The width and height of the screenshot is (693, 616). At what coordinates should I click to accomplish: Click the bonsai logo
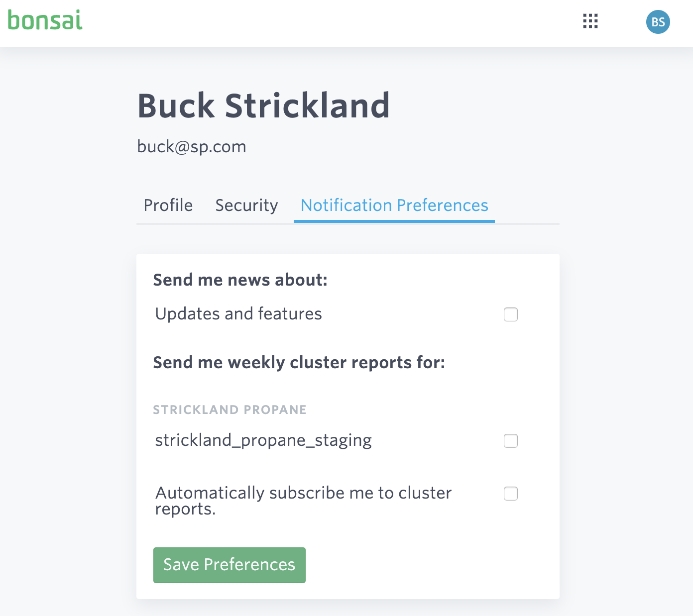click(45, 21)
